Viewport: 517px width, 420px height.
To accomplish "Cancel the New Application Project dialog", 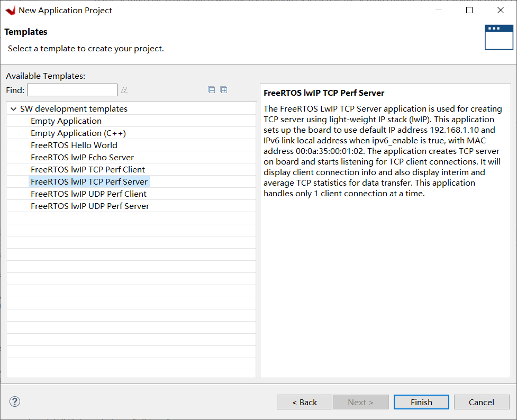I will point(482,402).
